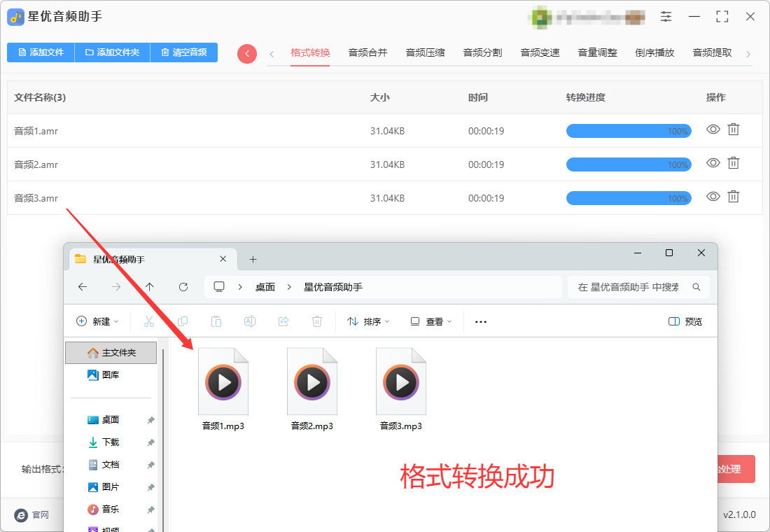Delete 音频3.amr with its trash icon
Image resolution: width=770 pixels, height=532 pixels.
(733, 197)
